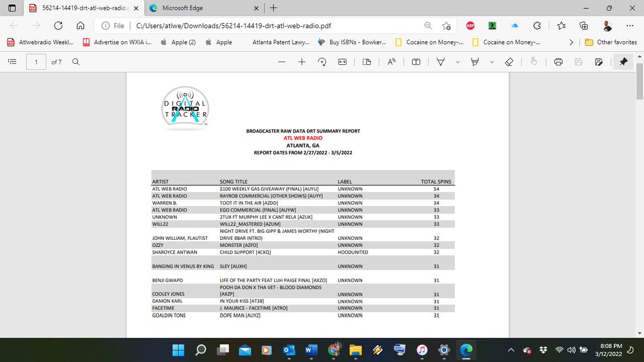Open the find-in-PDF search icon
This screenshot has width=644, height=362.
76,62
